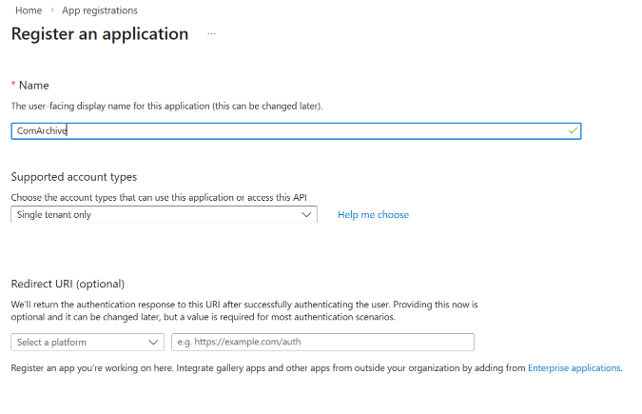Viewport: 642px width, 414px height.
Task: Click the breadcrumb separator chevron after Home
Action: (52, 10)
